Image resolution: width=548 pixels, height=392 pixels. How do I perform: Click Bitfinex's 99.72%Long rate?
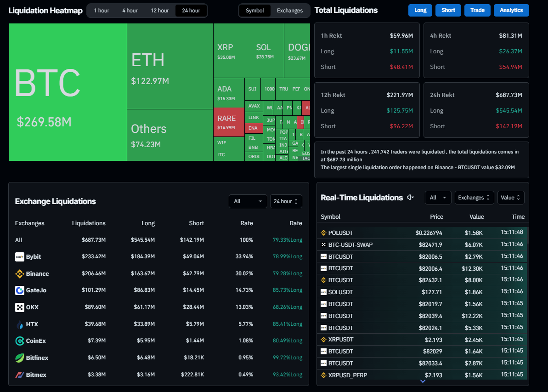point(287,358)
